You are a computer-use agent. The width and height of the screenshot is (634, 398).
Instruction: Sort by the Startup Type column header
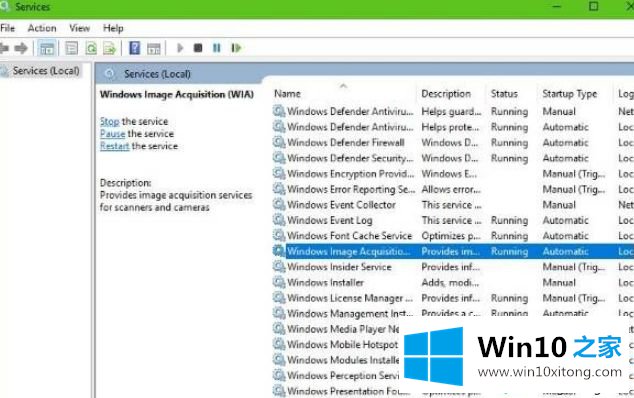(569, 94)
